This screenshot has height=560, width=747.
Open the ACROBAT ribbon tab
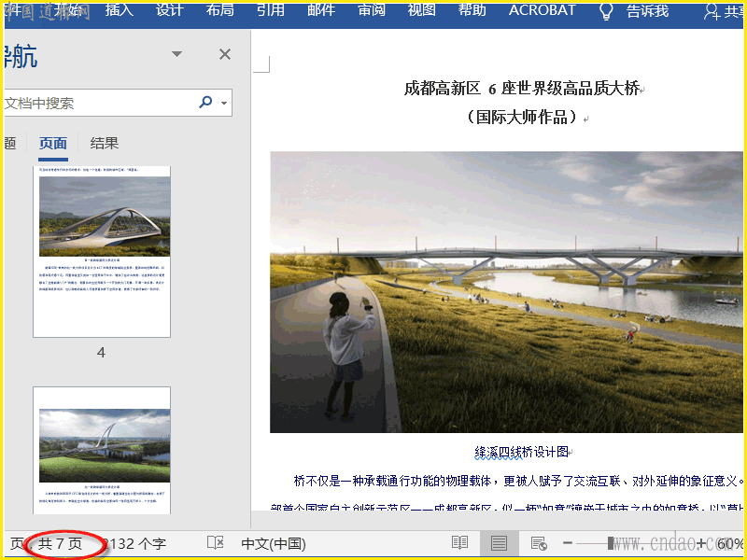tap(543, 10)
